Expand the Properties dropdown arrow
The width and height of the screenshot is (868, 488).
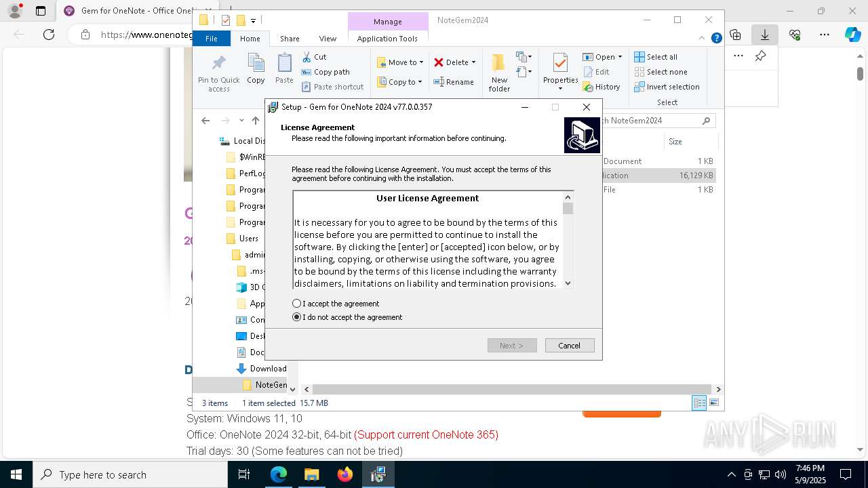[x=560, y=89]
